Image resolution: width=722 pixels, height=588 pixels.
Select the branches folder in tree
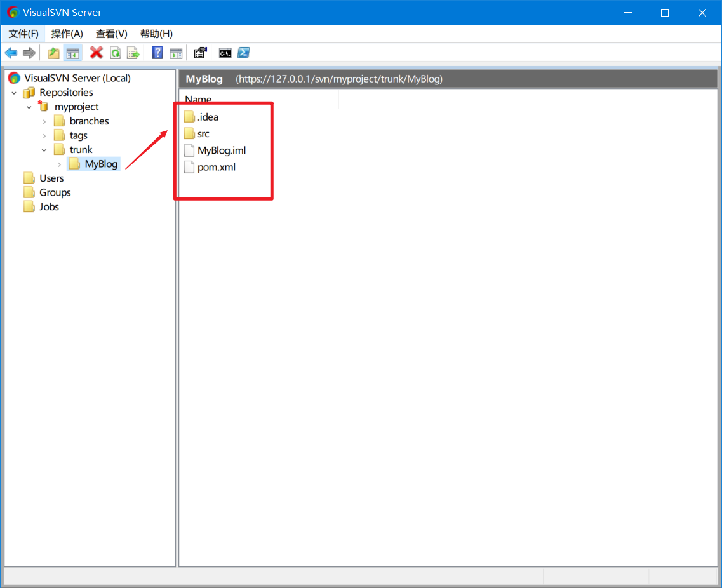(90, 121)
